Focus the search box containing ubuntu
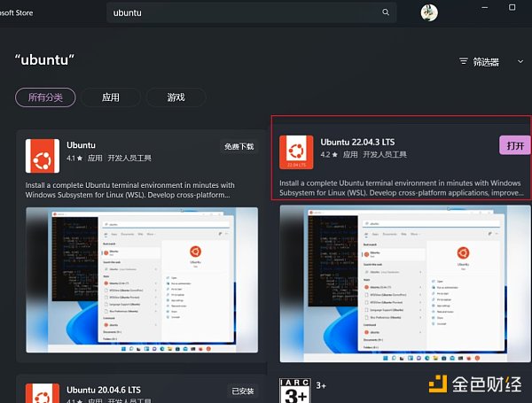This screenshot has width=532, height=403. pyautogui.click(x=248, y=12)
